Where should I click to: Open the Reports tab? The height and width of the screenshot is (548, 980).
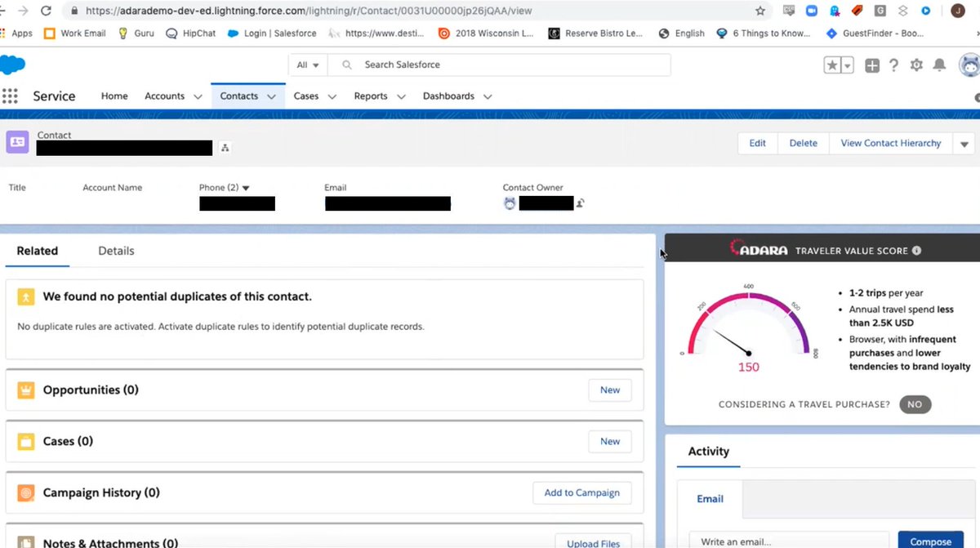click(371, 96)
